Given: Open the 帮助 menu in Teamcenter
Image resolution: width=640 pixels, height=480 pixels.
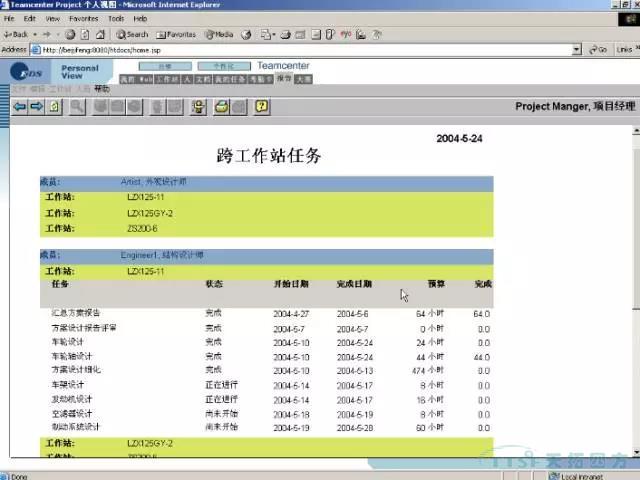Looking at the screenshot, I should pyautogui.click(x=102, y=89).
